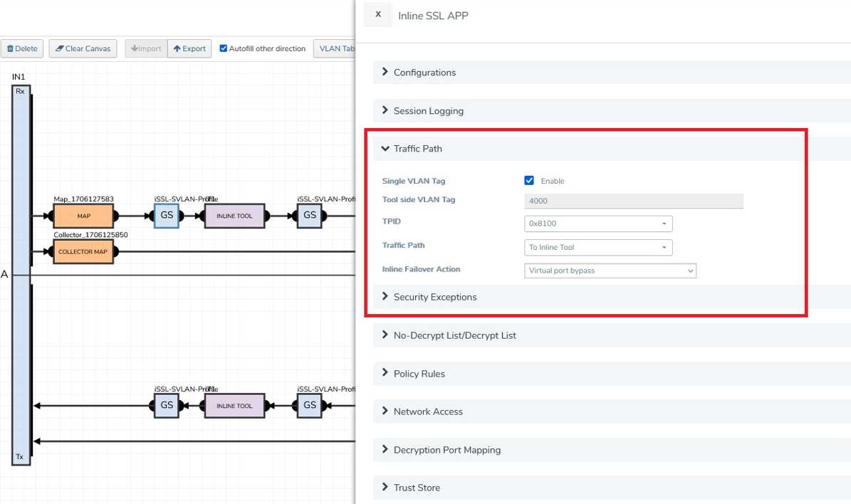Click the Inline SSL APP title
The image size is (851, 504).
433,16
